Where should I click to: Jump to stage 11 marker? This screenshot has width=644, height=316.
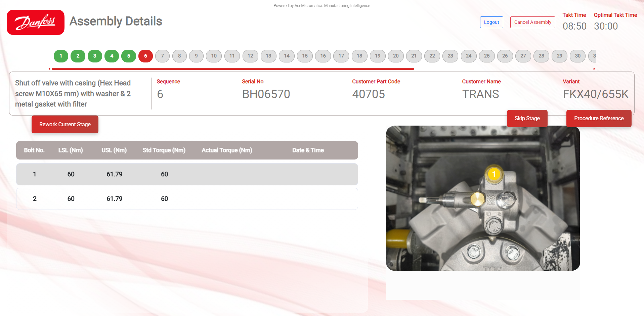coord(232,56)
